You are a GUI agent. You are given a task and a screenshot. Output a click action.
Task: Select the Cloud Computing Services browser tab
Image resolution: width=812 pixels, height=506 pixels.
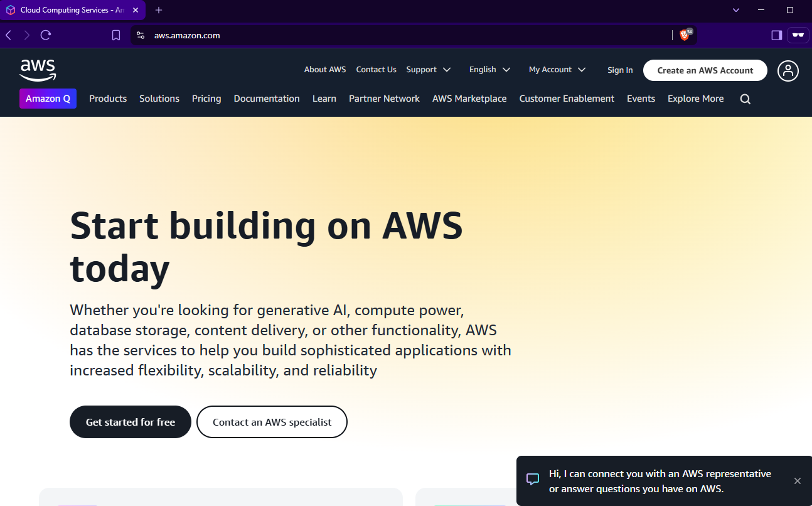pyautogui.click(x=72, y=10)
